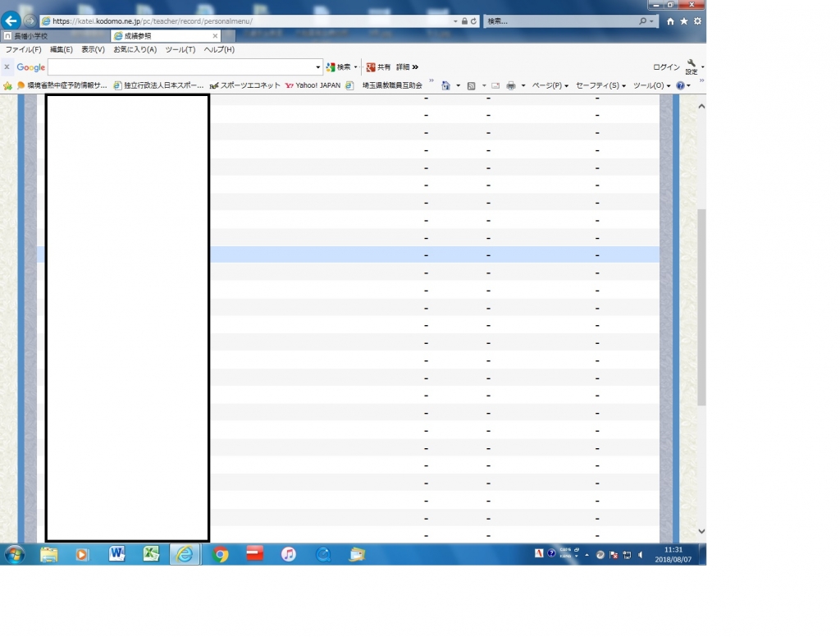Open Google toolbar 設定 wrench icon
The height and width of the screenshot is (637, 840).
pos(692,67)
